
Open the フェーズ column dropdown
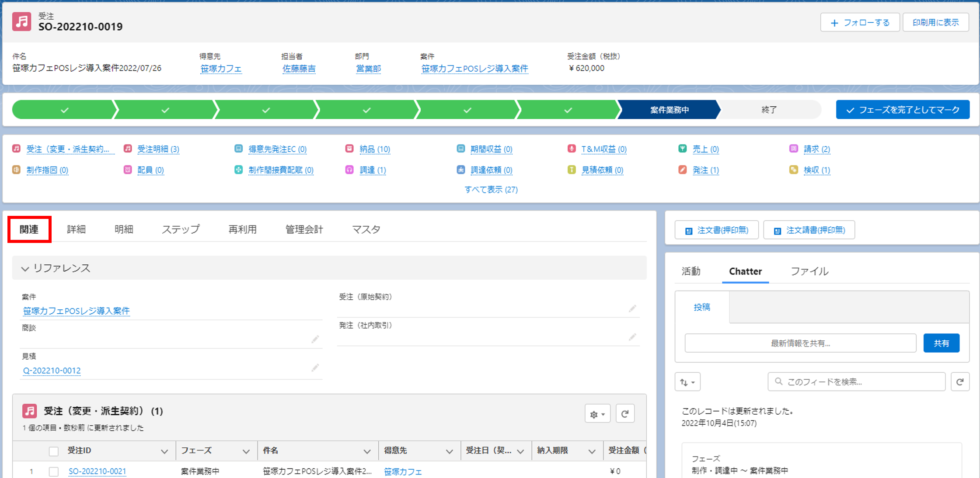[246, 451]
